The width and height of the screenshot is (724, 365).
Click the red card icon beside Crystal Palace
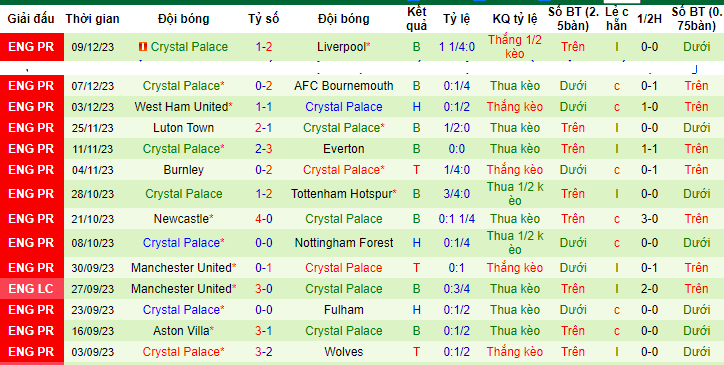click(143, 47)
